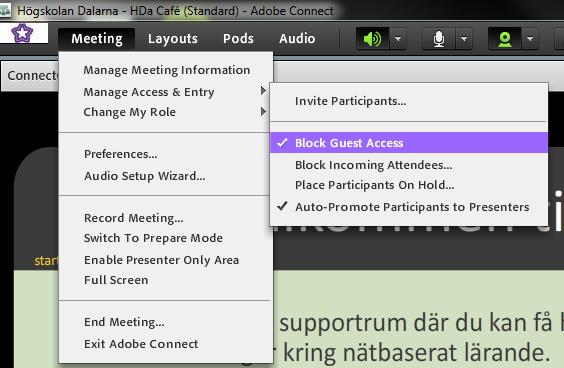Click the purple star logo icon
This screenshot has height=368, width=564.
pyautogui.click(x=22, y=33)
